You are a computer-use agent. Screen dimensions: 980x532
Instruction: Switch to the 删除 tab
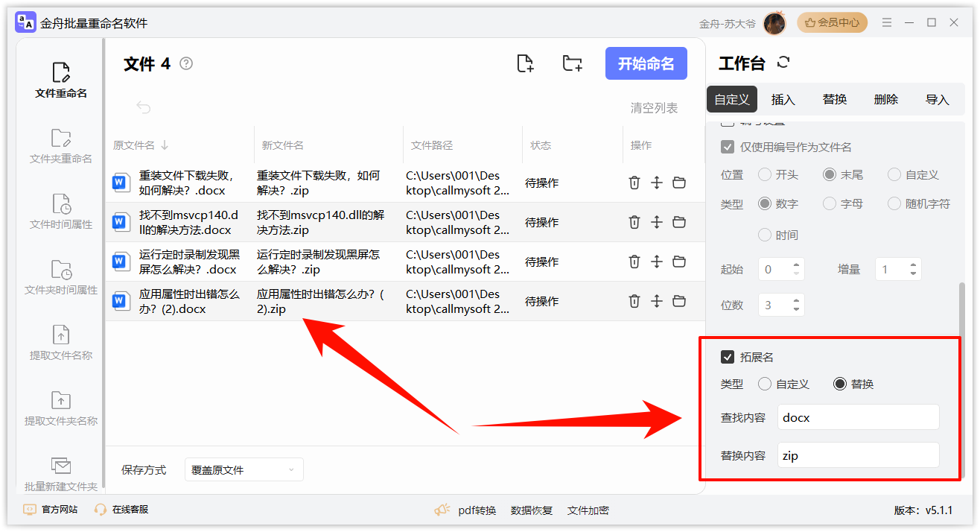(x=885, y=98)
